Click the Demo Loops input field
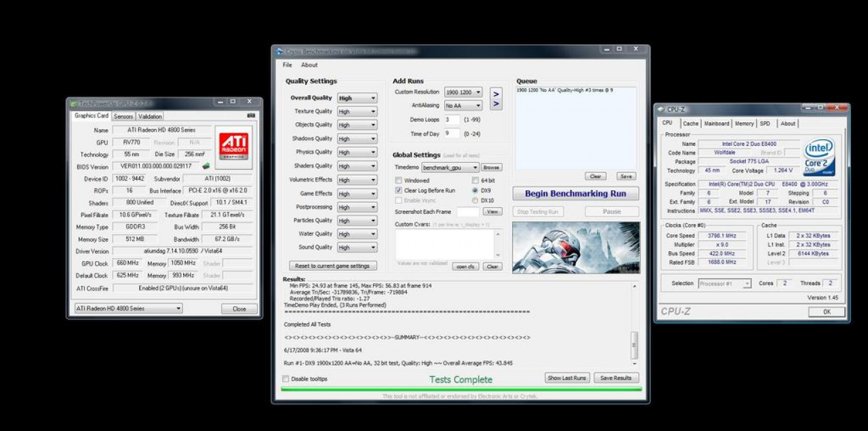This screenshot has width=868, height=431. [x=452, y=119]
